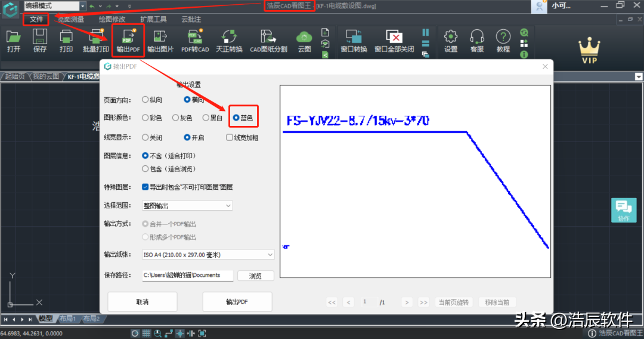Open 设置 settings gear in toolbar

pos(451,41)
